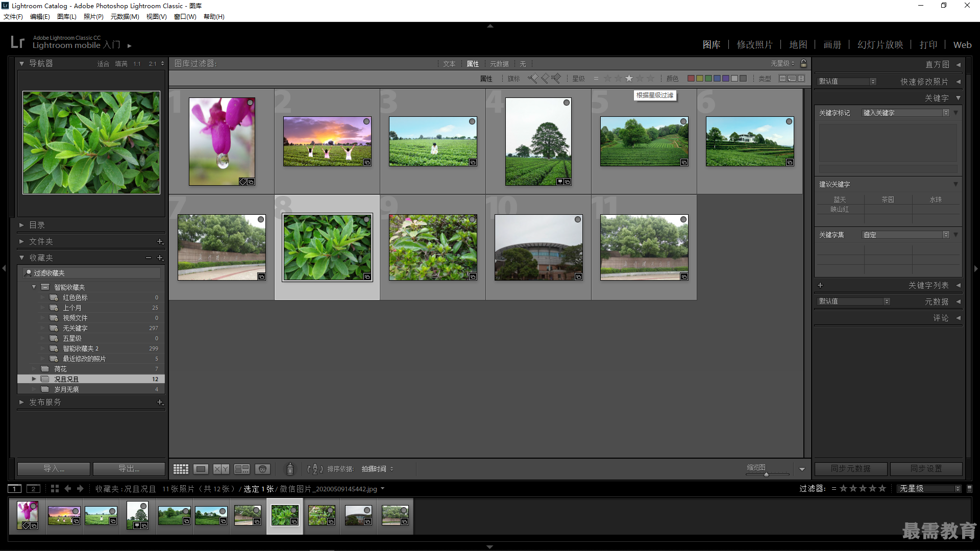Open Survey view
This screenshot has width=980, height=551.
(x=241, y=469)
